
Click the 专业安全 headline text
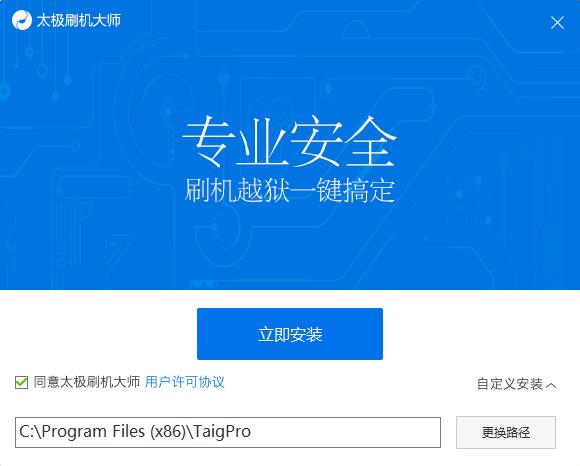[289, 141]
